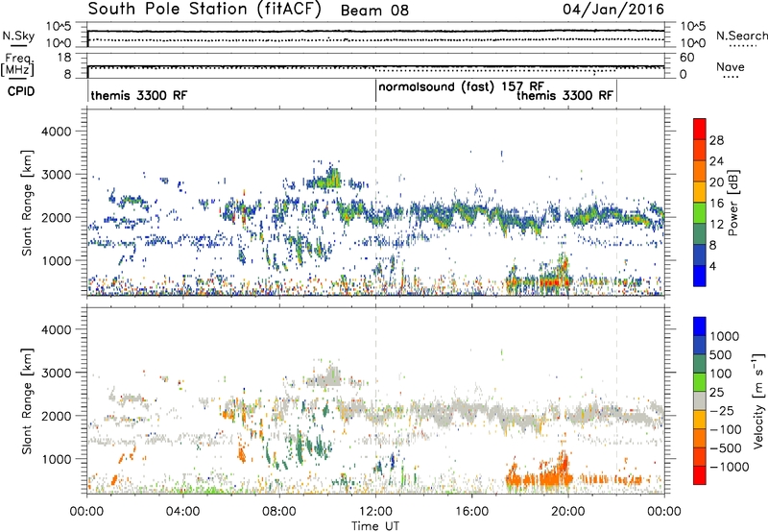Select the yellow 16–20 dB power colorbar segment
Viewport: 768px width, 532px height.
pyautogui.click(x=700, y=191)
